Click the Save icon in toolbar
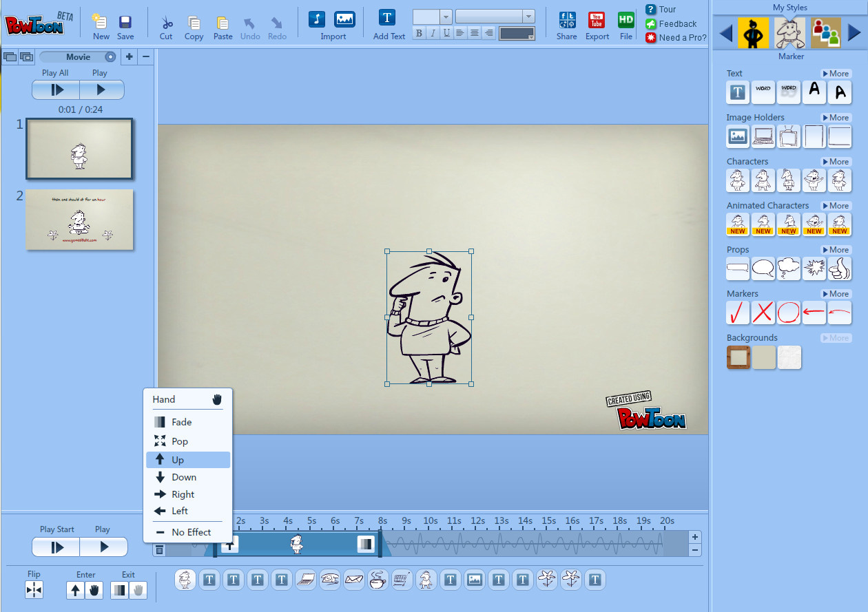Viewport: 868px width, 612px height. click(125, 23)
